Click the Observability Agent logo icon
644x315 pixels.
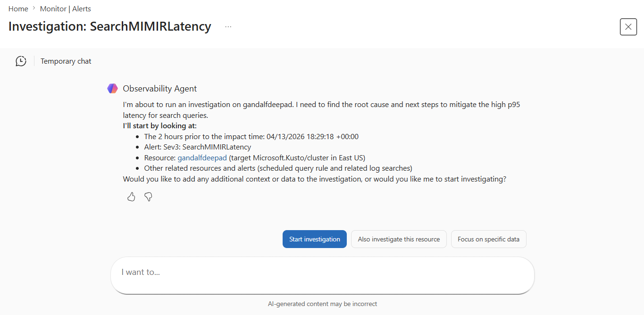coord(112,89)
